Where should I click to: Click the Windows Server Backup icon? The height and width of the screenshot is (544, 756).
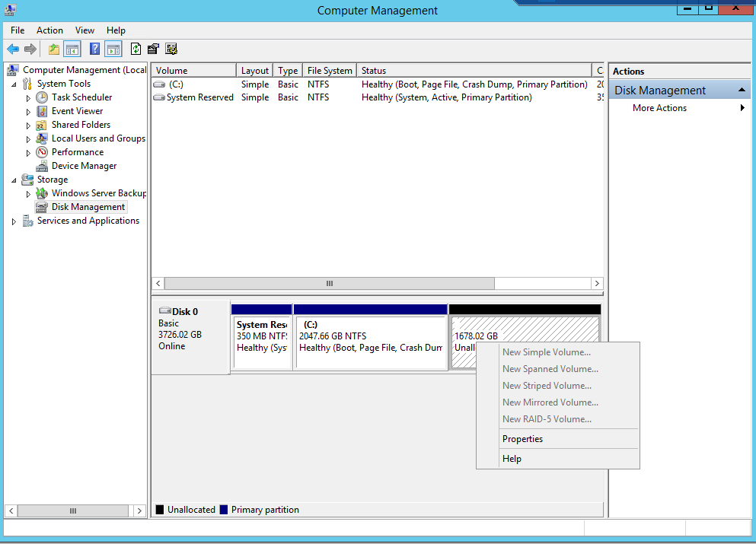click(43, 193)
